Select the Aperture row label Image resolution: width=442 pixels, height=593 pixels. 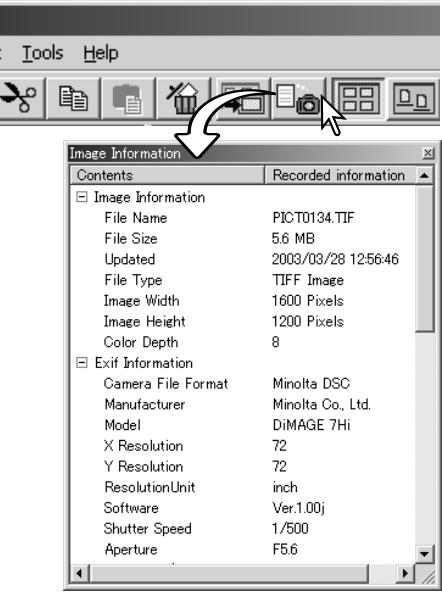click(x=131, y=550)
